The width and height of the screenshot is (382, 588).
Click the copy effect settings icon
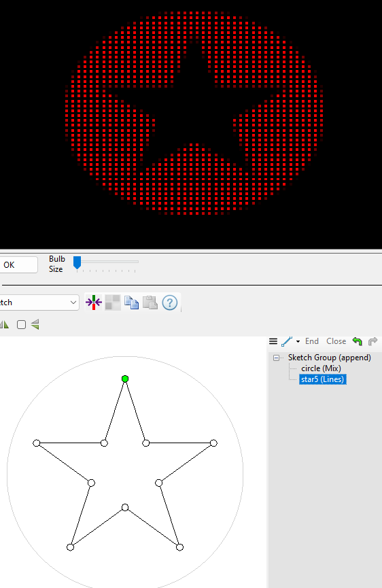131,302
